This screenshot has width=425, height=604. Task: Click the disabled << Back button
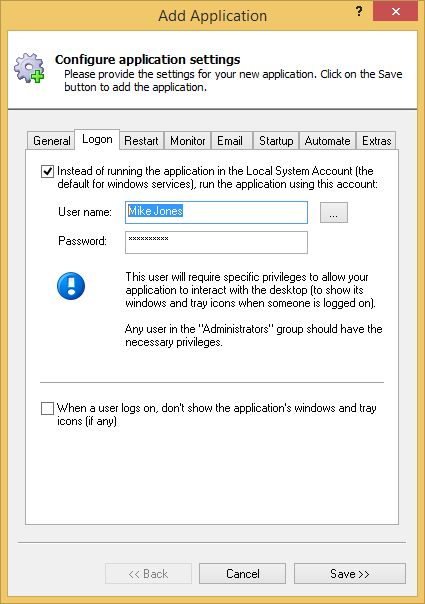pos(148,574)
